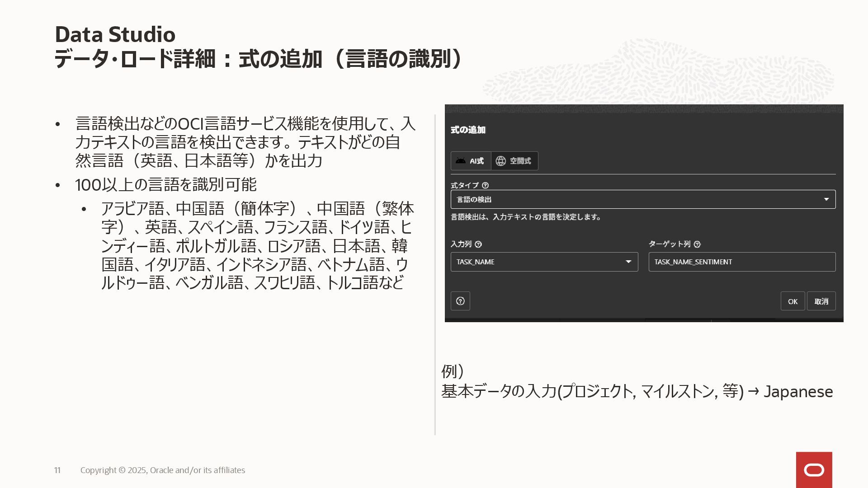Click the 式の追加 dialog title
868x488 pixels.
click(x=468, y=130)
